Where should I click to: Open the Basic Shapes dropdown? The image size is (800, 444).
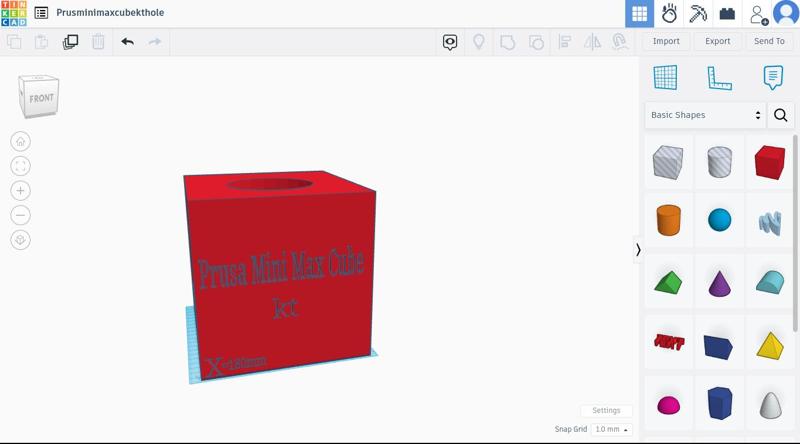(705, 115)
